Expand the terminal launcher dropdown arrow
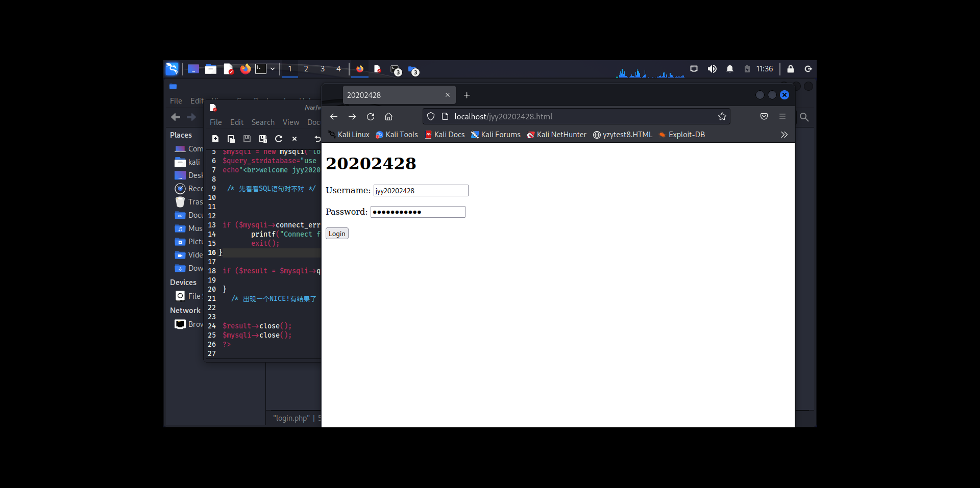Screen dimensions: 980x488 click(273, 69)
